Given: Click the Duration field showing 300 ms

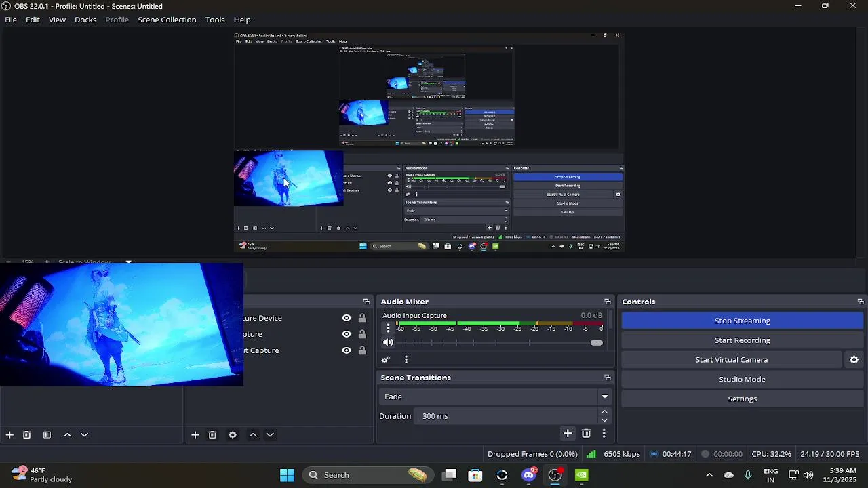Looking at the screenshot, I should [507, 416].
